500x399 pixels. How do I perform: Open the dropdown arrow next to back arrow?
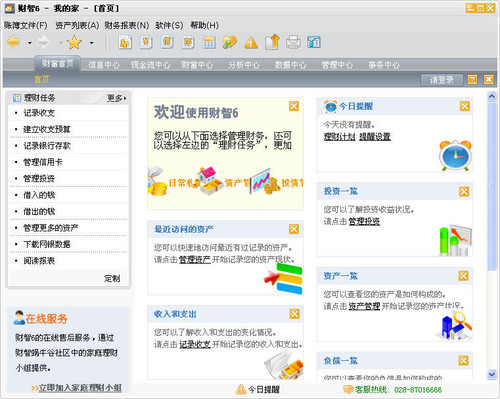pyautogui.click(x=30, y=43)
